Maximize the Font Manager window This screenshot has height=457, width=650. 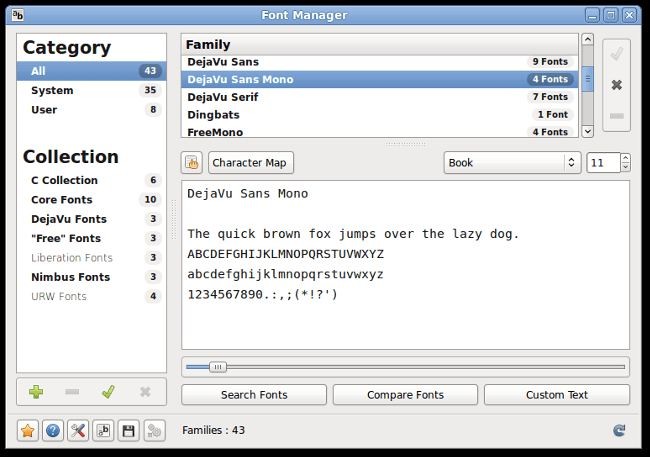click(x=611, y=16)
